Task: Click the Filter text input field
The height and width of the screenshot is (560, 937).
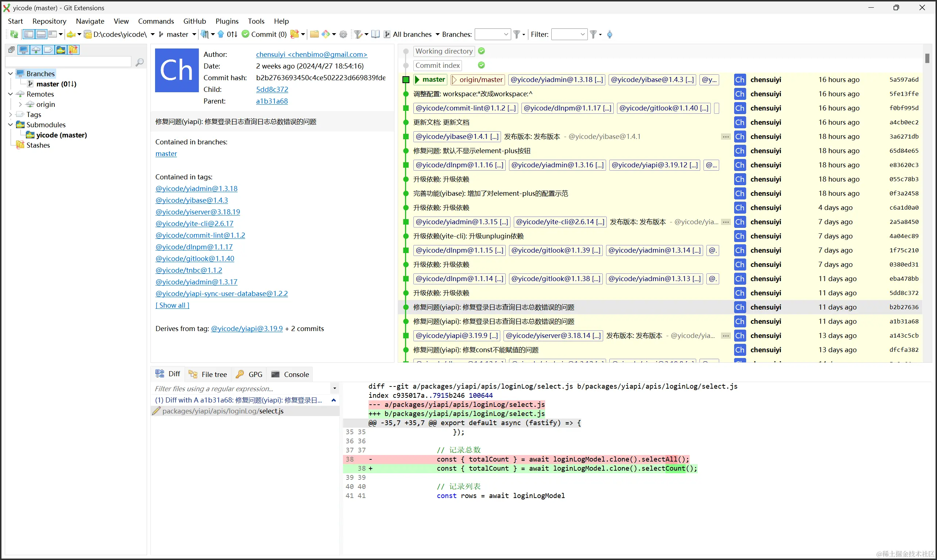Action: click(x=565, y=34)
